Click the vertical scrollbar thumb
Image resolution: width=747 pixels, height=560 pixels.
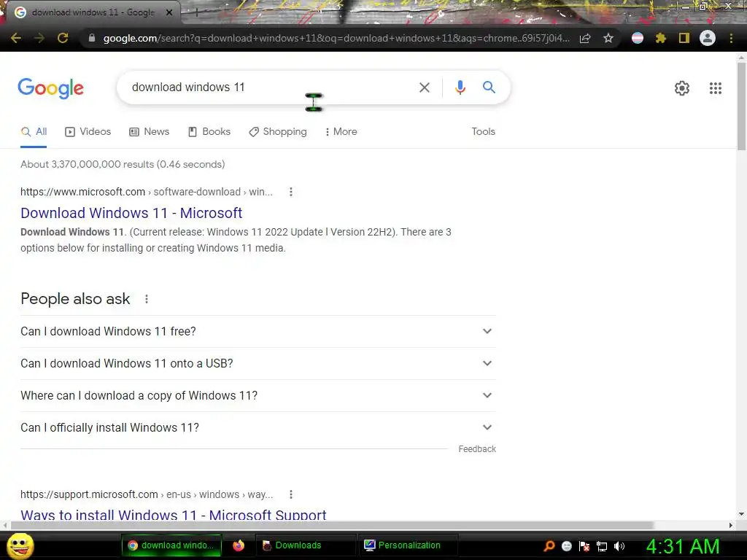coord(741,106)
